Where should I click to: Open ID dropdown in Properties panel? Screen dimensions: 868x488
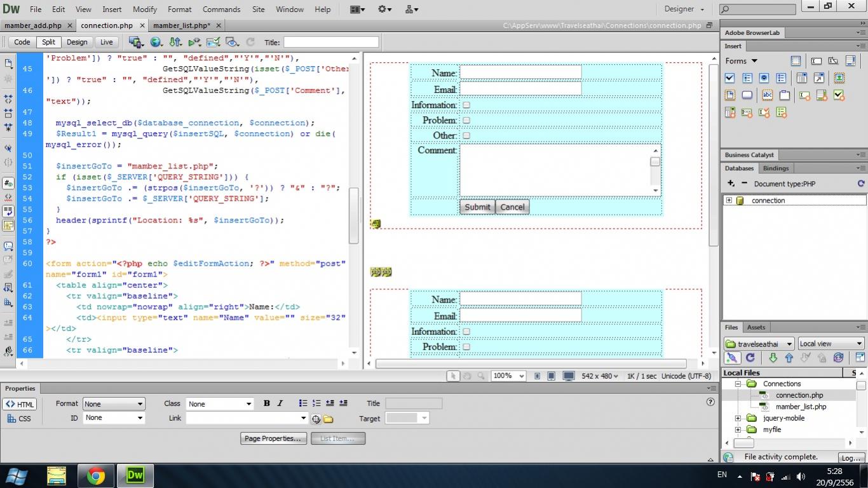114,418
